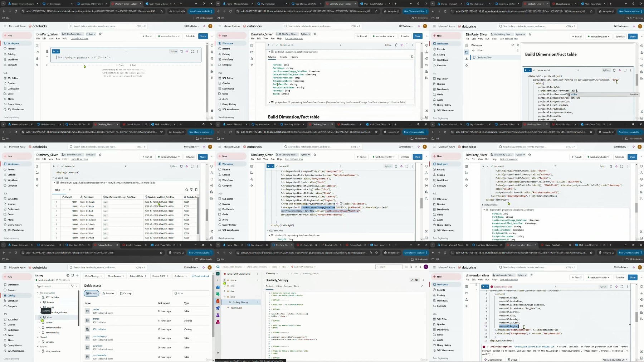
Task: Expand hive_metastore under Legacy
Action: [39, 351]
